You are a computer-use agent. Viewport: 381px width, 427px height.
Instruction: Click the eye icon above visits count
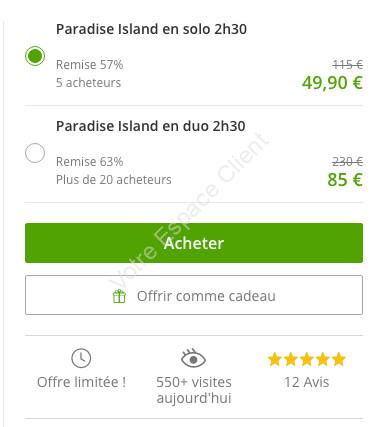193,358
